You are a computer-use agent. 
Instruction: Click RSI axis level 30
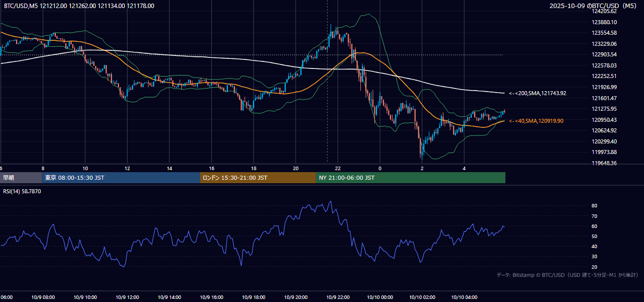[x=594, y=256]
